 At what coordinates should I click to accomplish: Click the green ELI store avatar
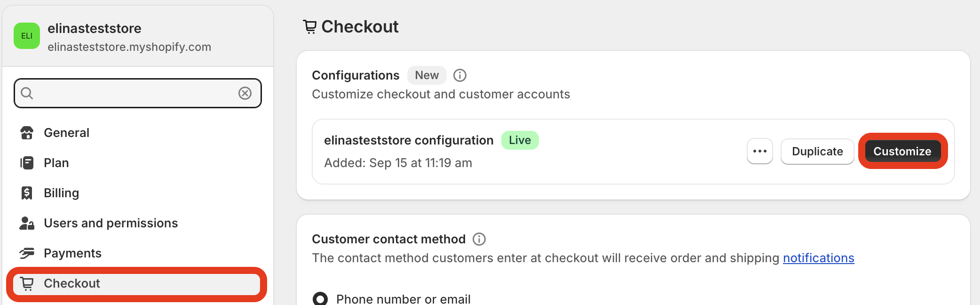coord(27,36)
